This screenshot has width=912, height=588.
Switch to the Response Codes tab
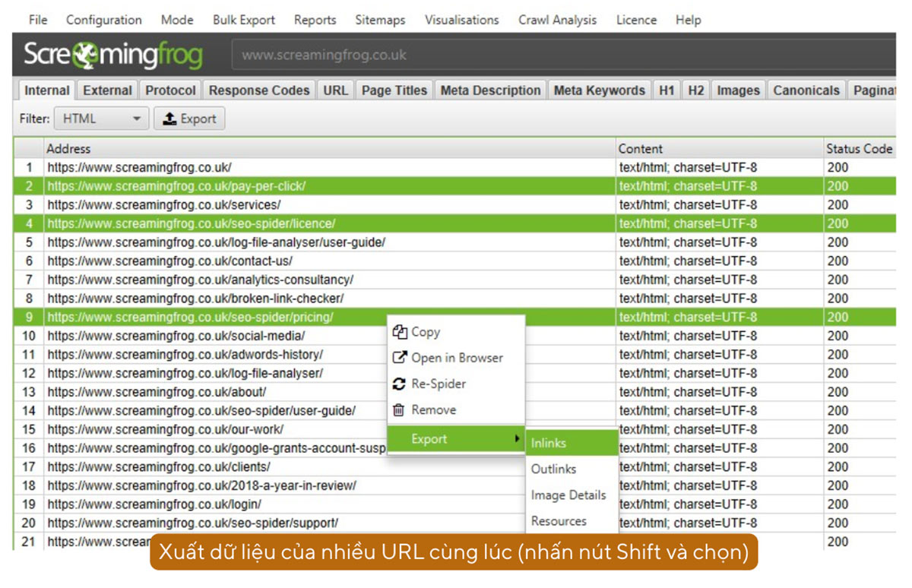(259, 90)
